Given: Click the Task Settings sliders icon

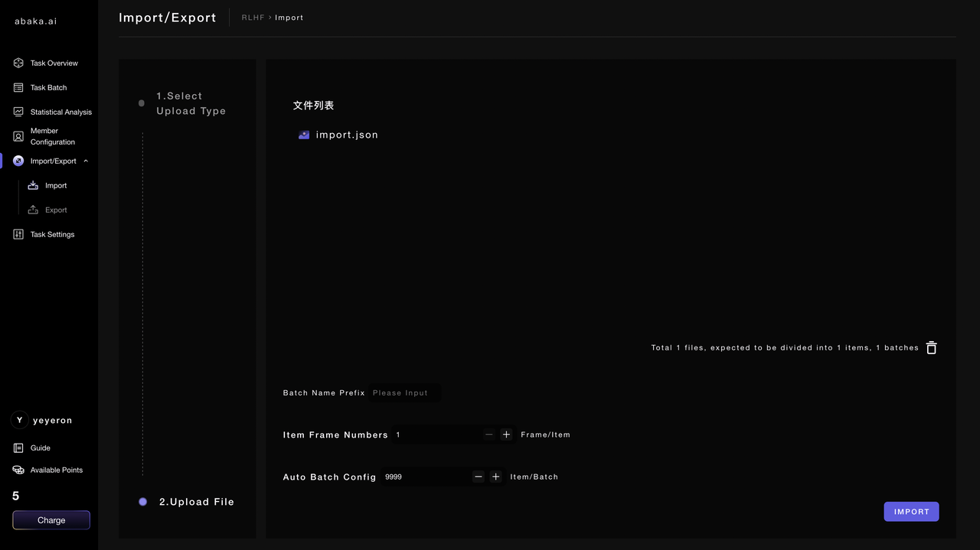Looking at the screenshot, I should [x=18, y=234].
